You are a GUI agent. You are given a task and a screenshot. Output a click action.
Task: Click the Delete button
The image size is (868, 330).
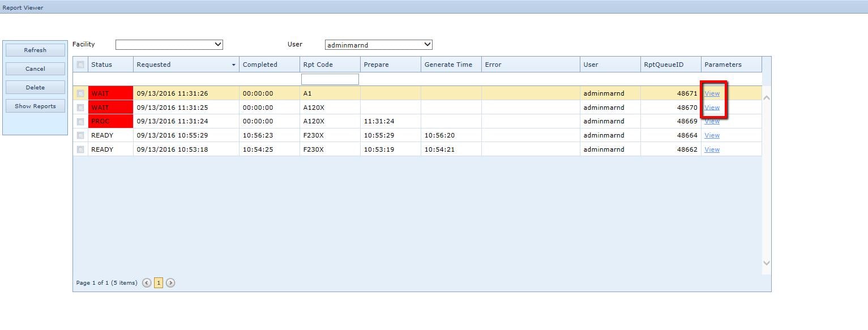tap(35, 87)
